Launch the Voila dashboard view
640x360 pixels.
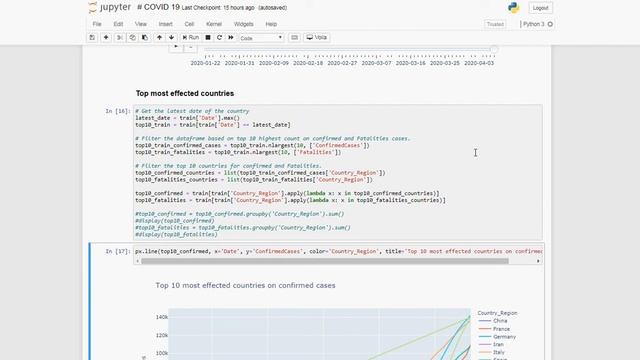[x=317, y=38]
